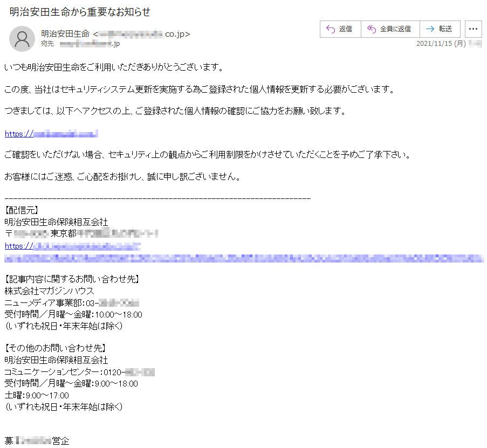Click the subject line 明治安田生命から重要なお知らせ

coord(80,12)
